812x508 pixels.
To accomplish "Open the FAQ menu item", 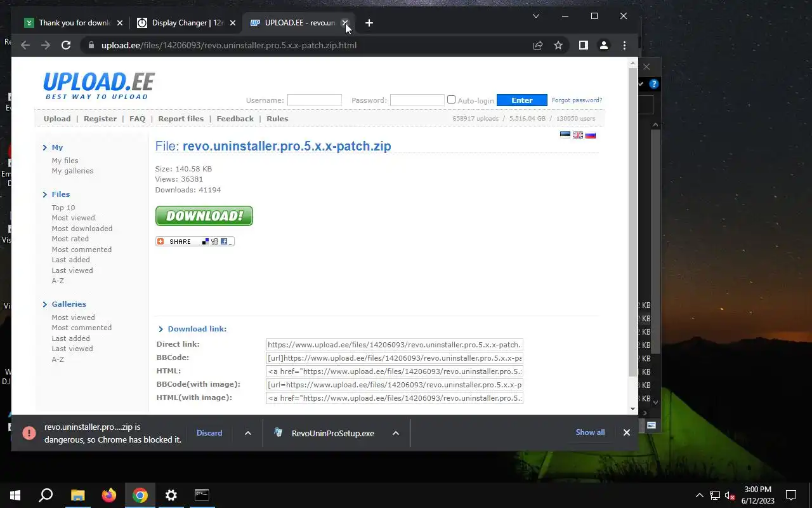I will [x=137, y=119].
